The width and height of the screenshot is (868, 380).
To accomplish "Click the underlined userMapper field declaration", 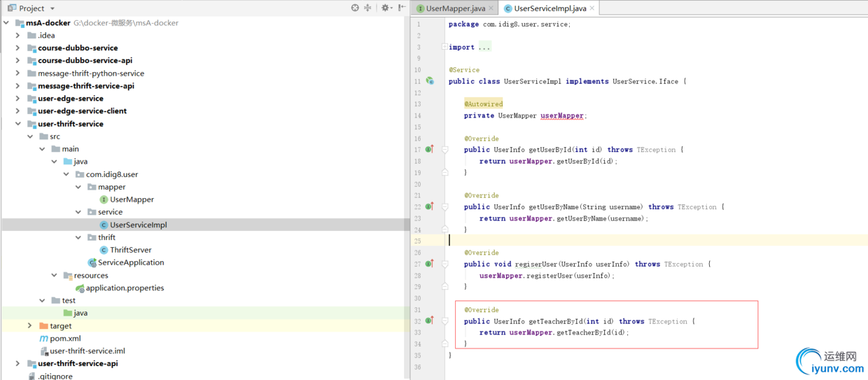I will pos(562,115).
